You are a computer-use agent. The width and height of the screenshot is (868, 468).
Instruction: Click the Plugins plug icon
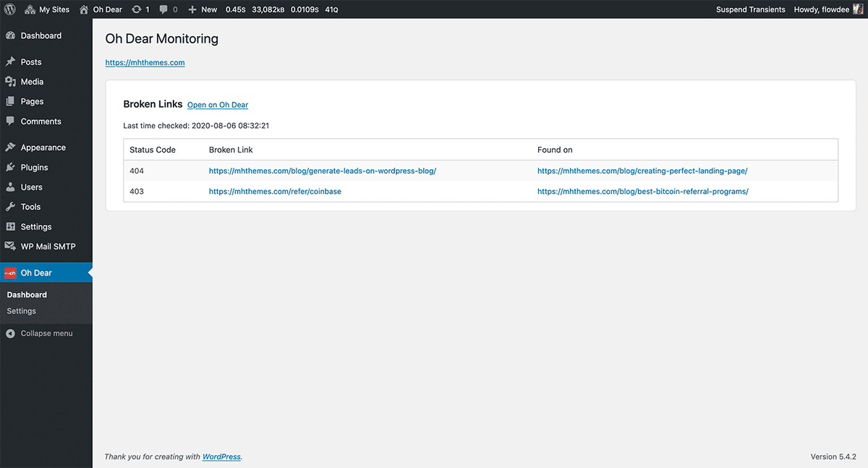tap(10, 167)
